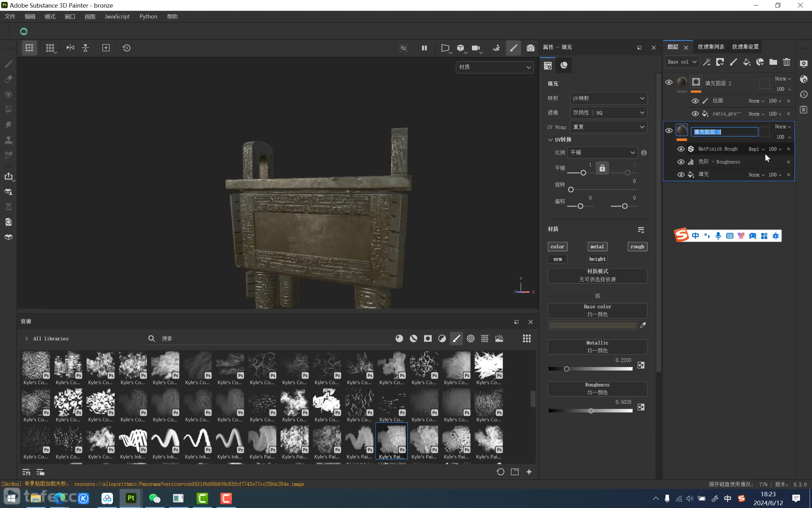
Task: Open material section options menu icon
Action: pyautogui.click(x=641, y=230)
